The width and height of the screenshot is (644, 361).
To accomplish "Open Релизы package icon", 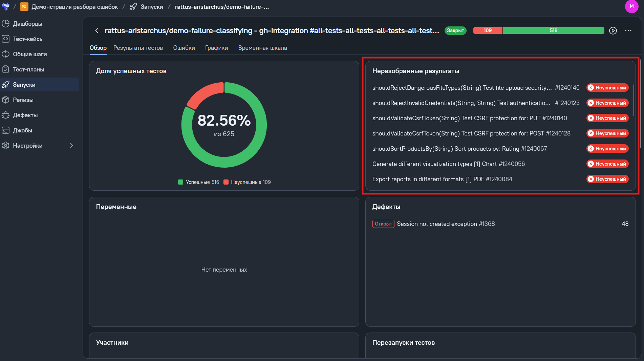I will click(x=6, y=100).
